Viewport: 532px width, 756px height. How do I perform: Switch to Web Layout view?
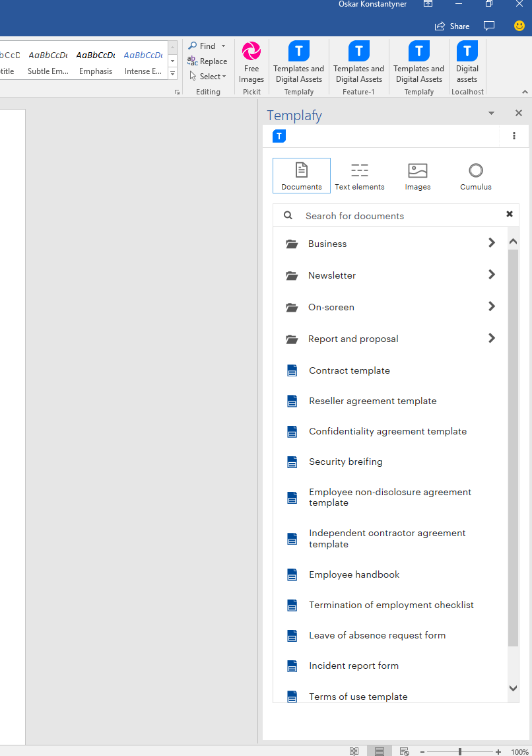tap(405, 751)
